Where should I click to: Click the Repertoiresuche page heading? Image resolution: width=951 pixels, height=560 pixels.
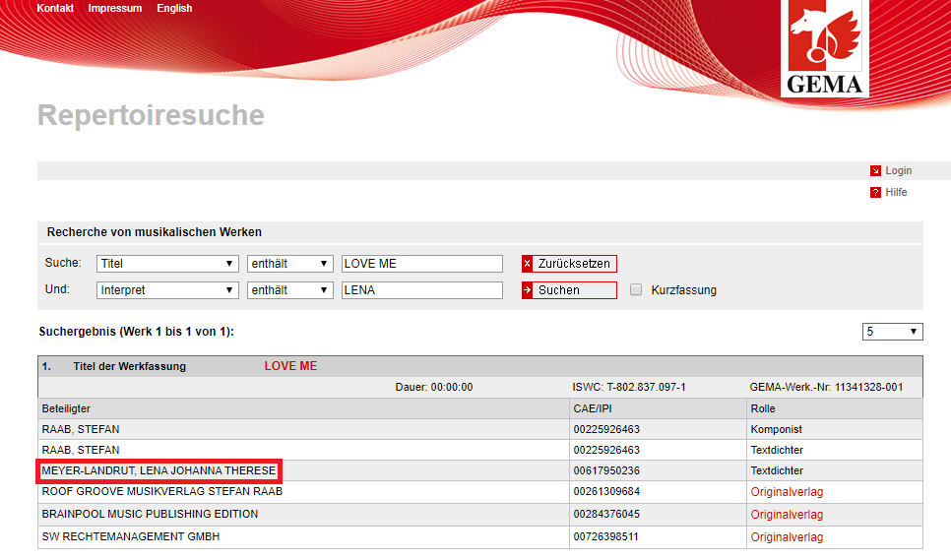[151, 115]
